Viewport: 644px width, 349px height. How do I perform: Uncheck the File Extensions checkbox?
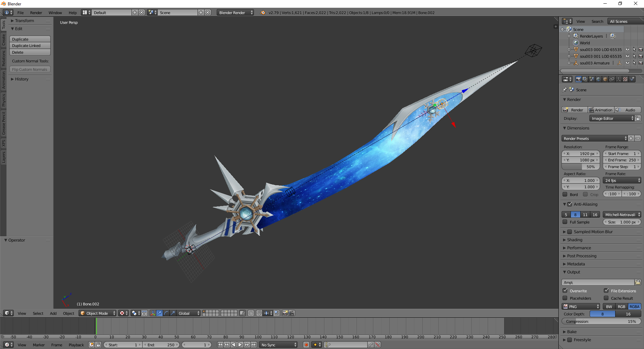click(606, 291)
